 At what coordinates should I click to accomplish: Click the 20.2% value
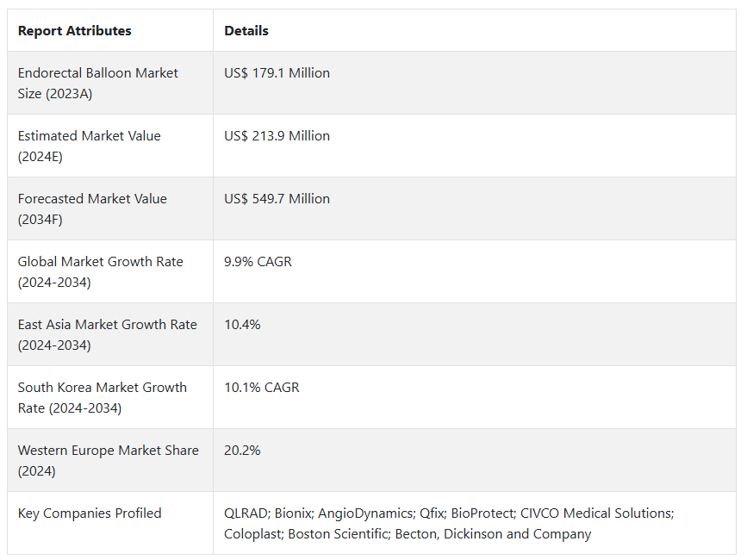coord(242,451)
